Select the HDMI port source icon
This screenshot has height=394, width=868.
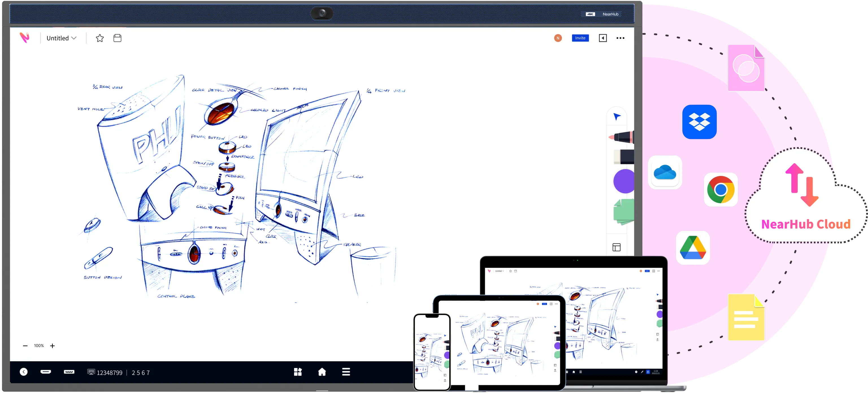click(45, 372)
